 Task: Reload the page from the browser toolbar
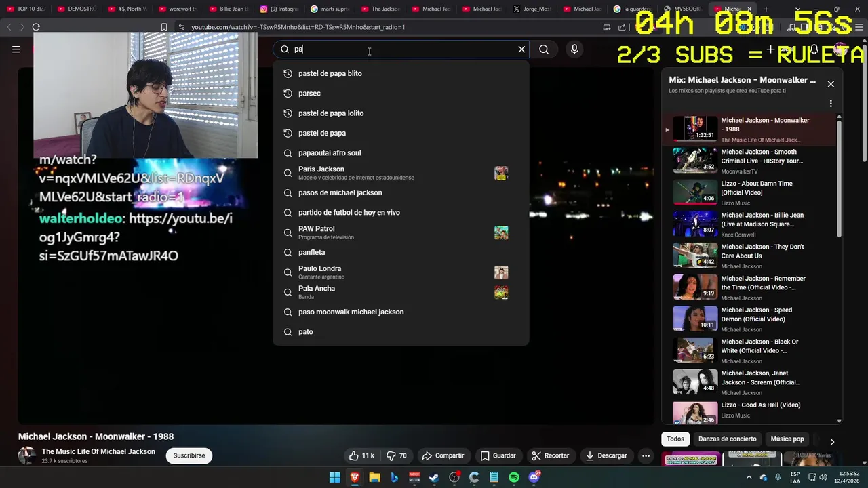click(36, 27)
